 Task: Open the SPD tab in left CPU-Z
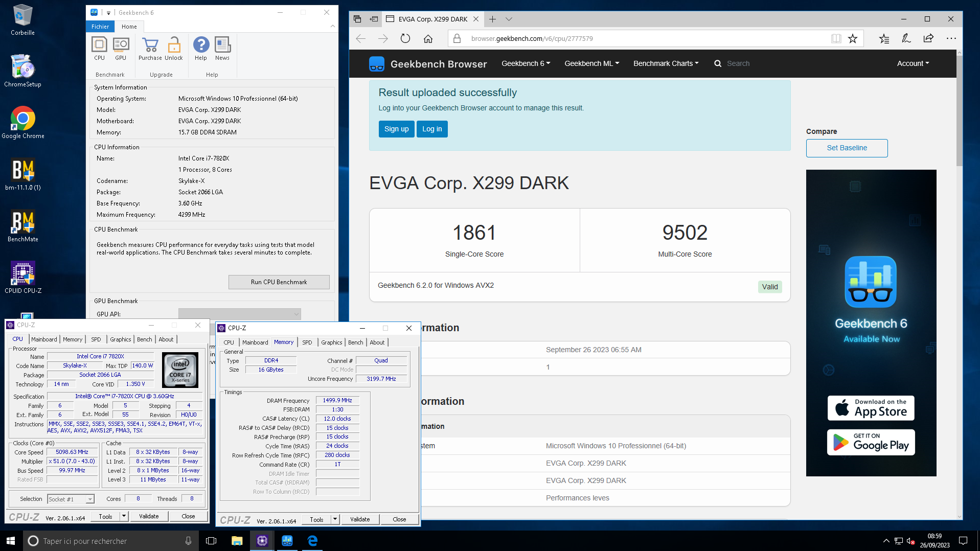(96, 339)
